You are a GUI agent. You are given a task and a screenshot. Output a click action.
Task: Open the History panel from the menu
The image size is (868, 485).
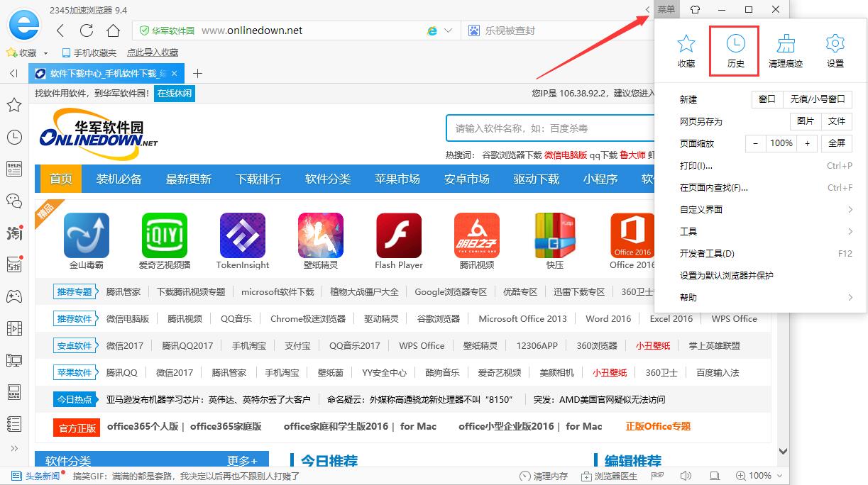[x=734, y=50]
